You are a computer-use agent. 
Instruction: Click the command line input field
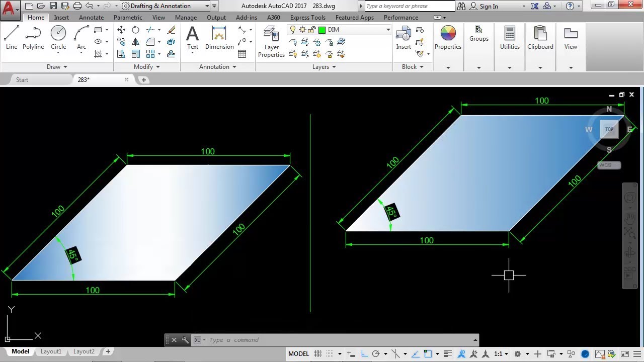[x=337, y=340]
